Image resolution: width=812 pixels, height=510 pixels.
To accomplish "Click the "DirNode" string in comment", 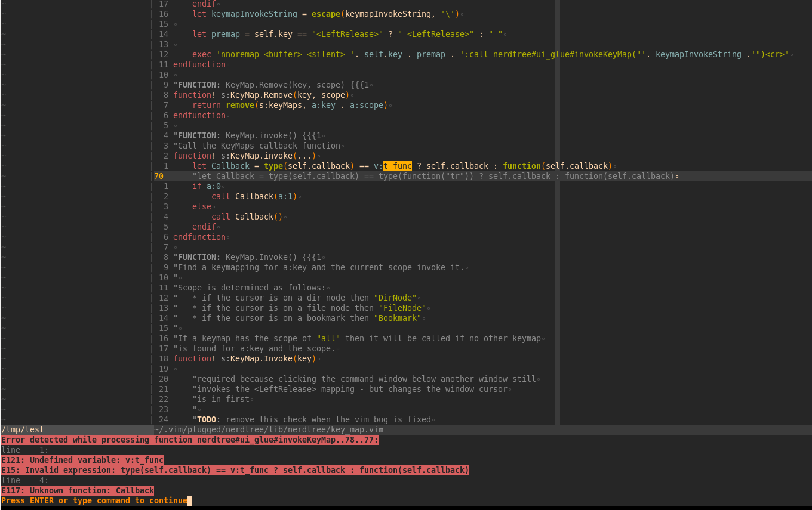I will pos(395,298).
